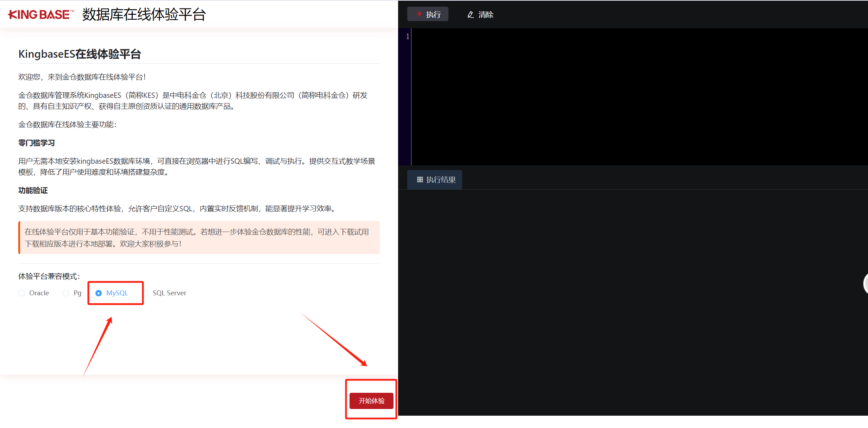Click the pink notice about 下载试用
Image resolution: width=868 pixels, height=428 pixels.
[x=199, y=238]
